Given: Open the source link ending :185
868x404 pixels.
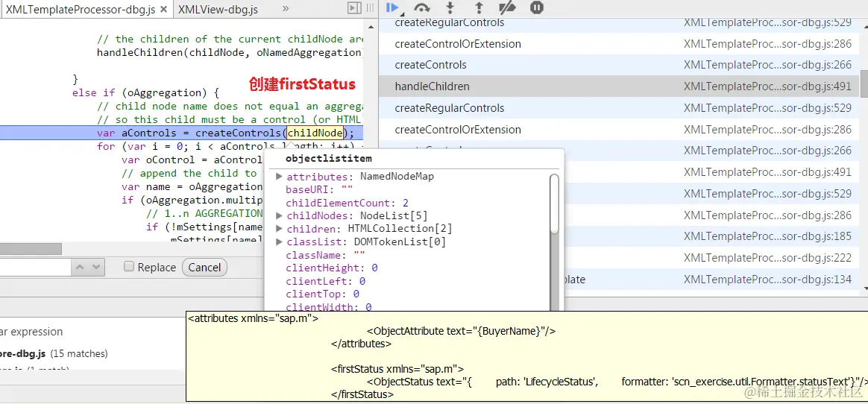Looking at the screenshot, I should click(767, 236).
